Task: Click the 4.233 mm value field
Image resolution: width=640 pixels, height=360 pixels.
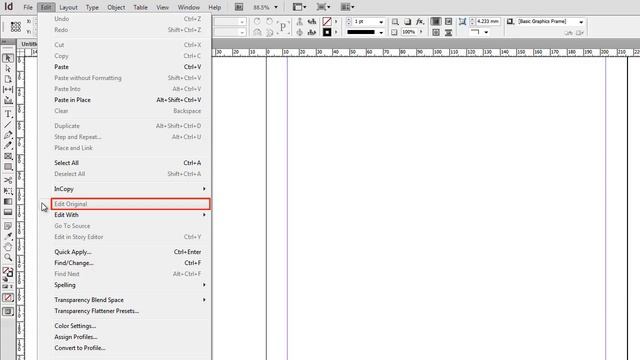Action: (488, 21)
